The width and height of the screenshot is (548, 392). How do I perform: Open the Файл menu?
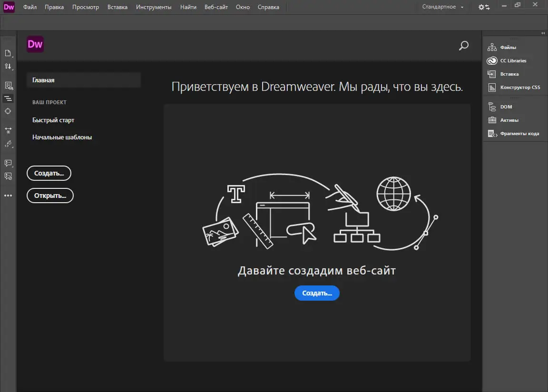pos(30,7)
